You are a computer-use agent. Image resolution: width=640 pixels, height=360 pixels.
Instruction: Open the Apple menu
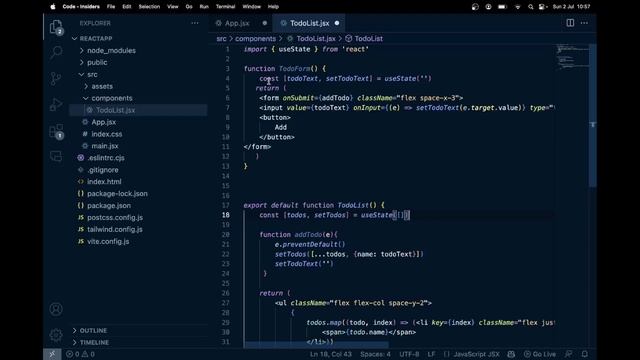[53, 7]
